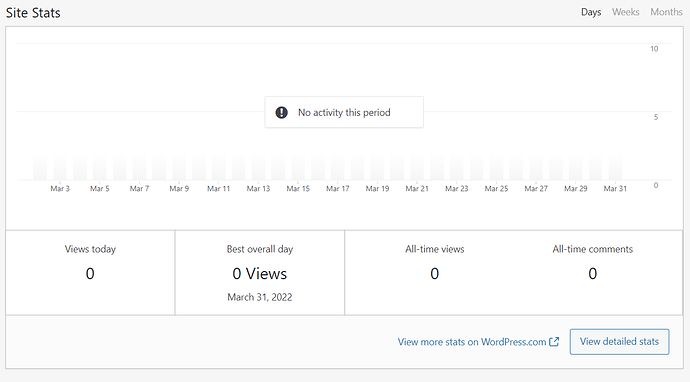Click the Mar 13 axis label
The image size is (690, 382).
point(258,188)
